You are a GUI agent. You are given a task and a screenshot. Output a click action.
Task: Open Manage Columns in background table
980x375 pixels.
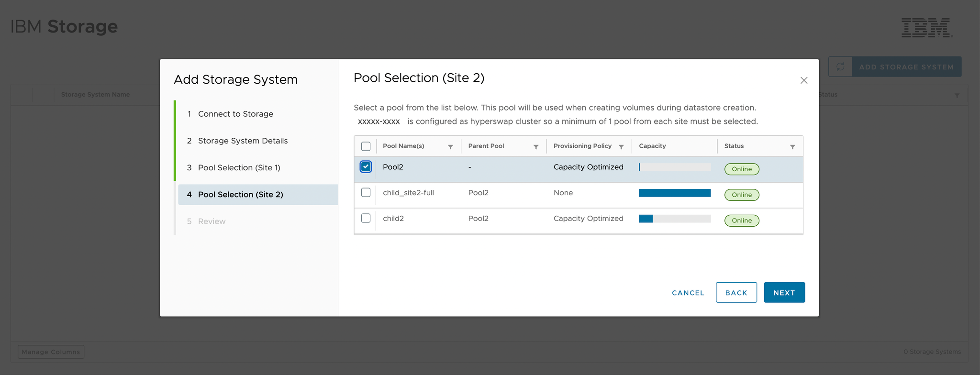(x=51, y=352)
